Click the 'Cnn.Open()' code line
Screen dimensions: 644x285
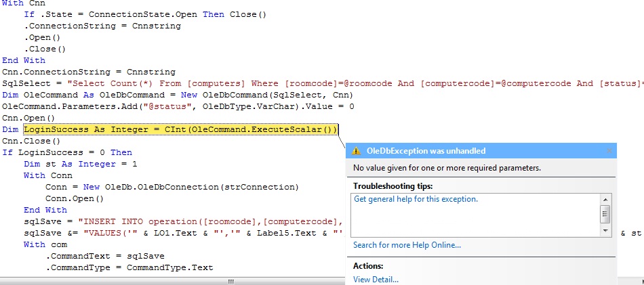28,118
